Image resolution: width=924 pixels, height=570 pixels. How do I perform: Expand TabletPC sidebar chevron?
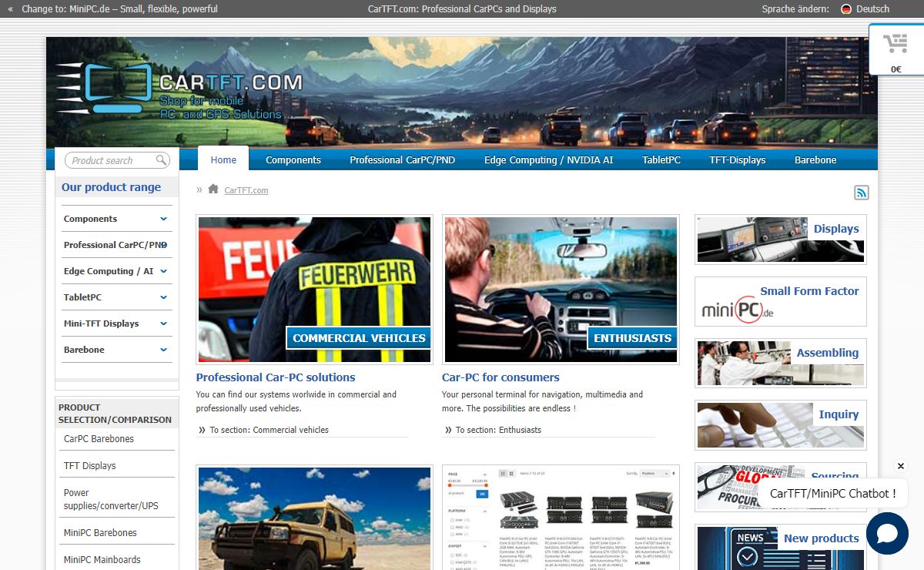click(163, 297)
